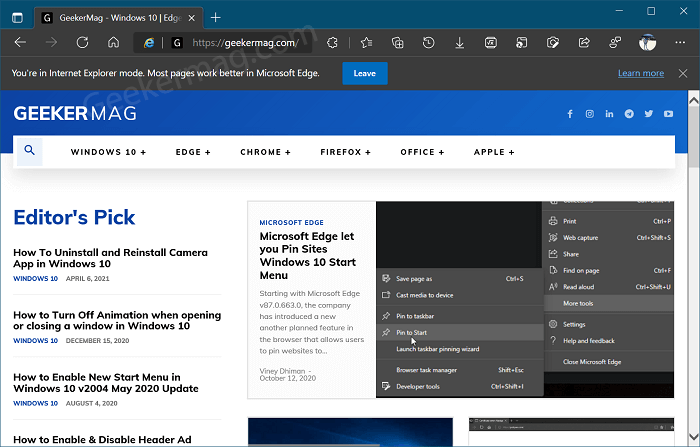This screenshot has width=700, height=447.
Task: Click WINDOWS 10 tag beside August 4, 2020
Action: [36, 403]
